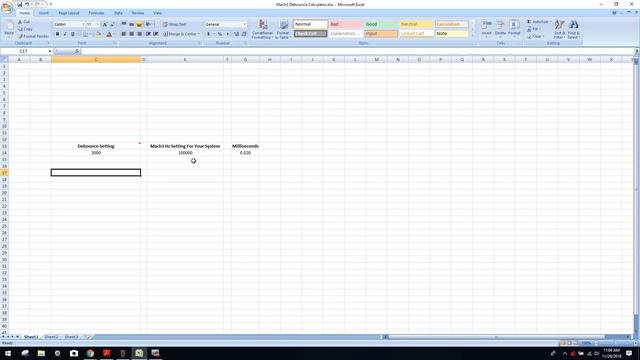640x360 pixels.
Task: Switch to the Data ribbon tab
Action: 118,13
